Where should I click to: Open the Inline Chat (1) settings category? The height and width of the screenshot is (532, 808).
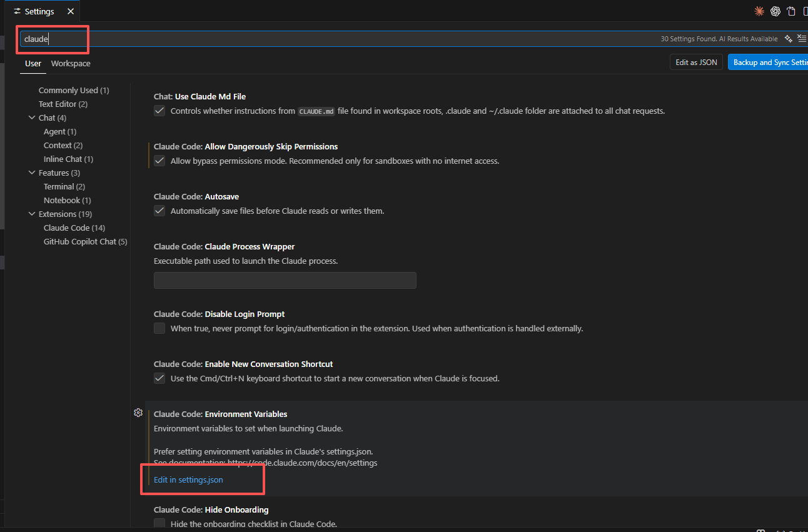click(x=69, y=159)
